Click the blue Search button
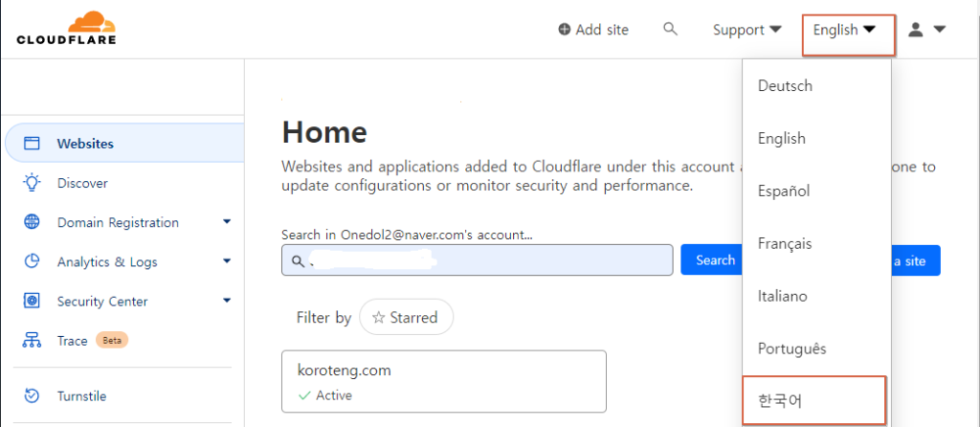 click(x=711, y=260)
